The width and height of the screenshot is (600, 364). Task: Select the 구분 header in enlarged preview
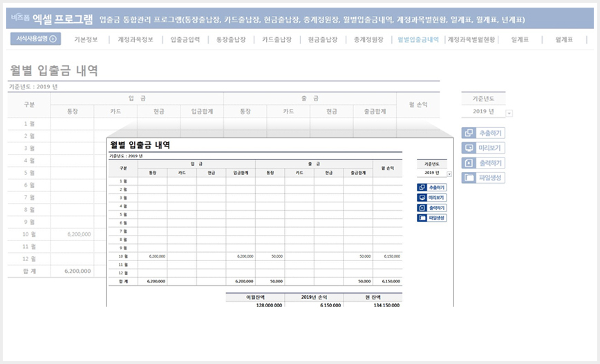123,169
